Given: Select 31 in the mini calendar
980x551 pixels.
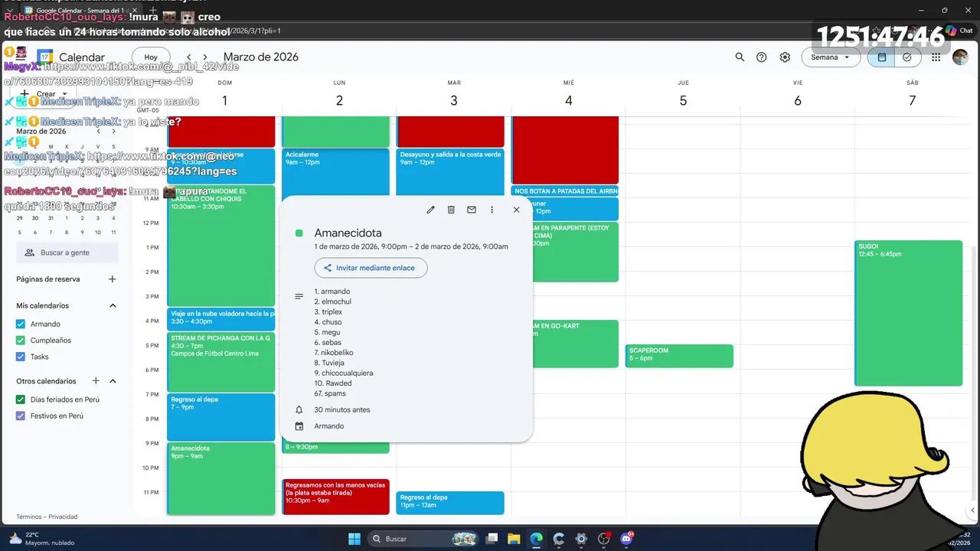Looking at the screenshot, I should click(x=51, y=218).
